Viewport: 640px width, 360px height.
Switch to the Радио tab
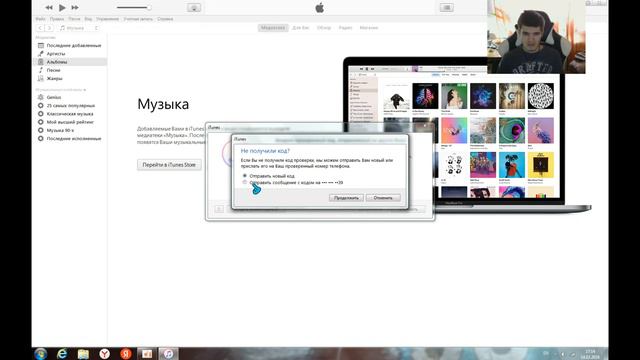point(345,28)
